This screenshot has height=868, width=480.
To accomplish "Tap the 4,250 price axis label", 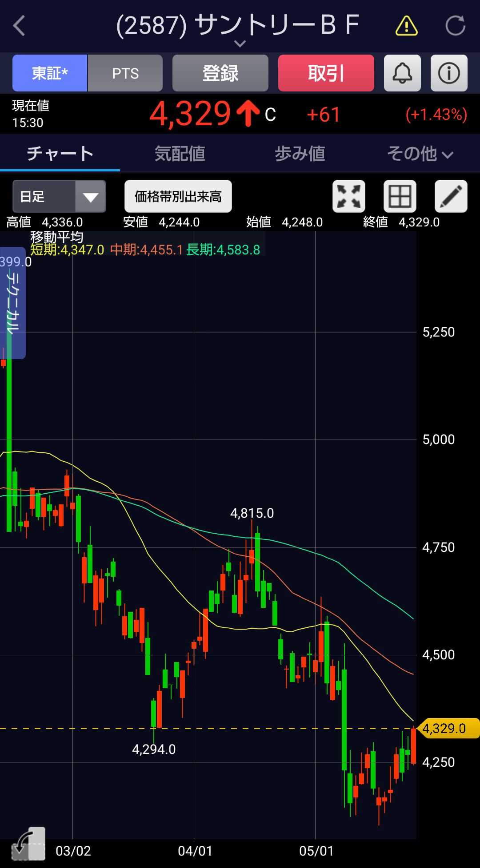I will [439, 762].
